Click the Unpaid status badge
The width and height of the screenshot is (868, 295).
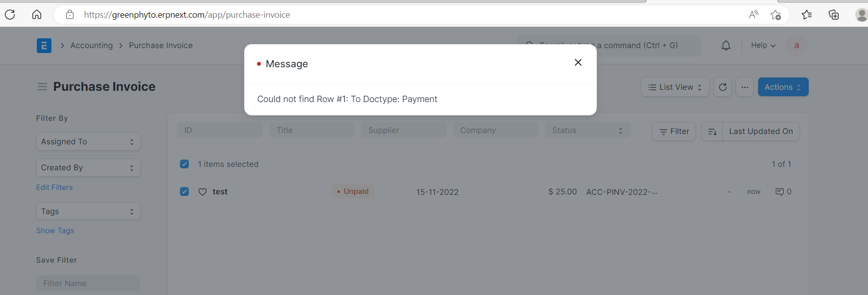click(353, 191)
